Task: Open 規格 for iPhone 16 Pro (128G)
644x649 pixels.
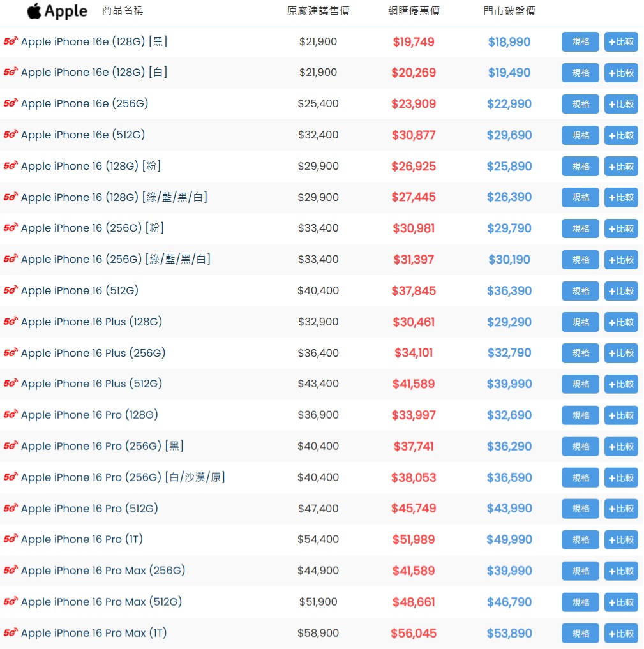Action: tap(580, 415)
